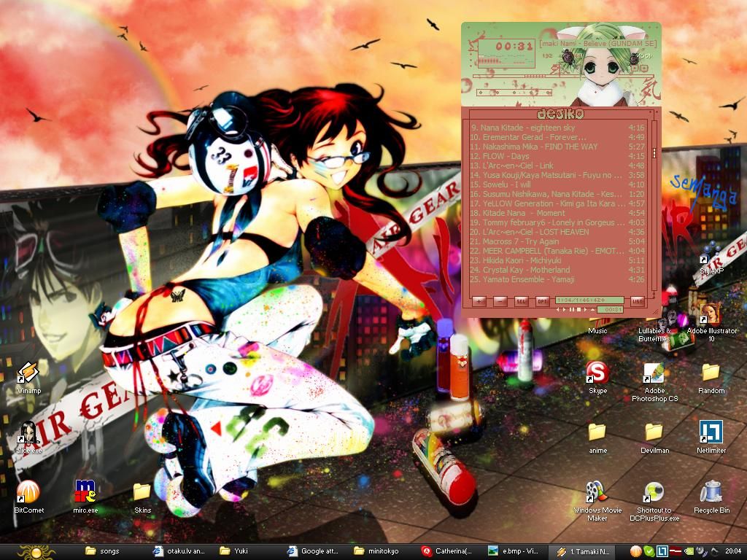747x560 pixels.
Task: Select track 17 YeLLOW Generation
Action: [557, 203]
